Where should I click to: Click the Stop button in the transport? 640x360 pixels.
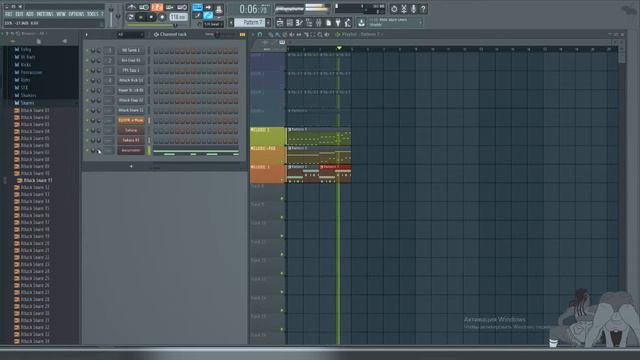151,17
